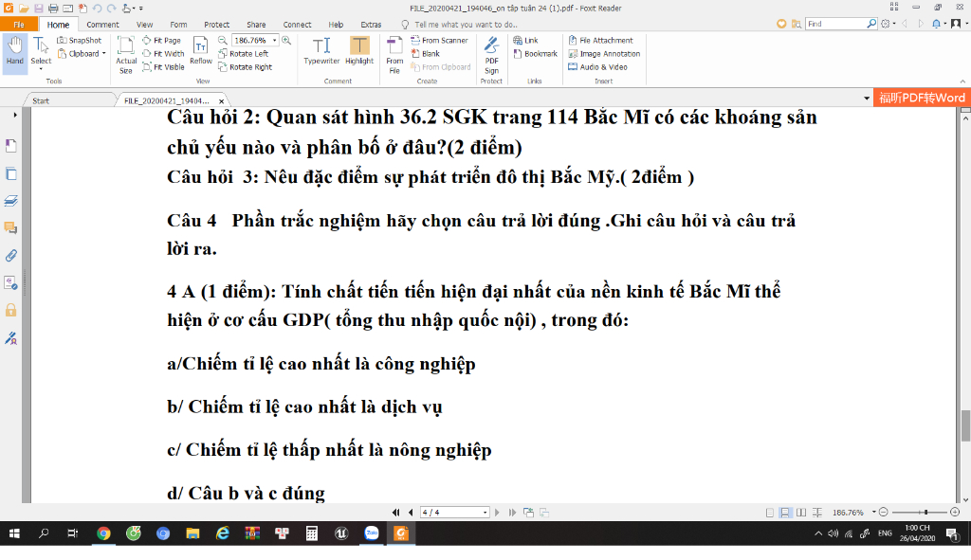Viewport: 971px width, 560px height.
Task: Create PDF From File
Action: point(394,54)
